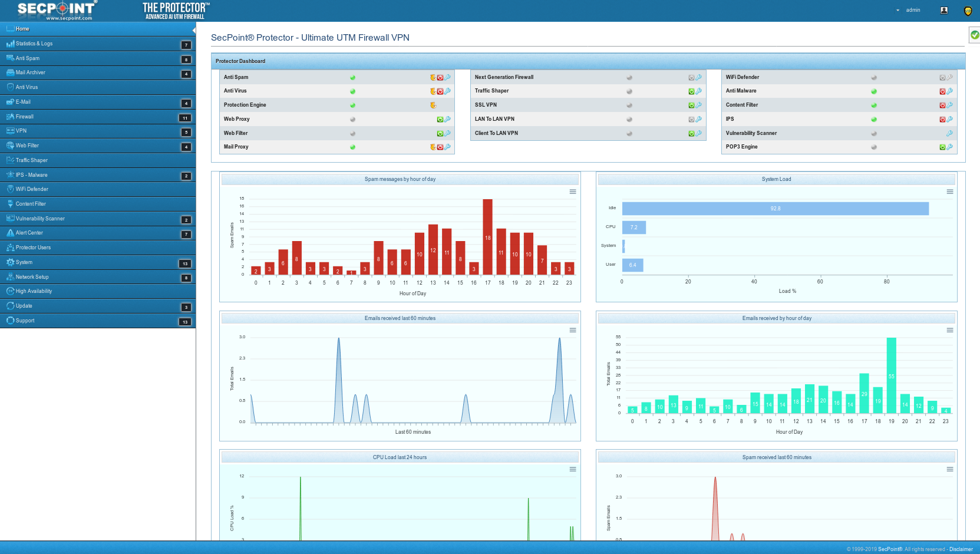Viewport: 980px width, 554px height.
Task: Go to Home in the sidebar
Action: (x=98, y=29)
